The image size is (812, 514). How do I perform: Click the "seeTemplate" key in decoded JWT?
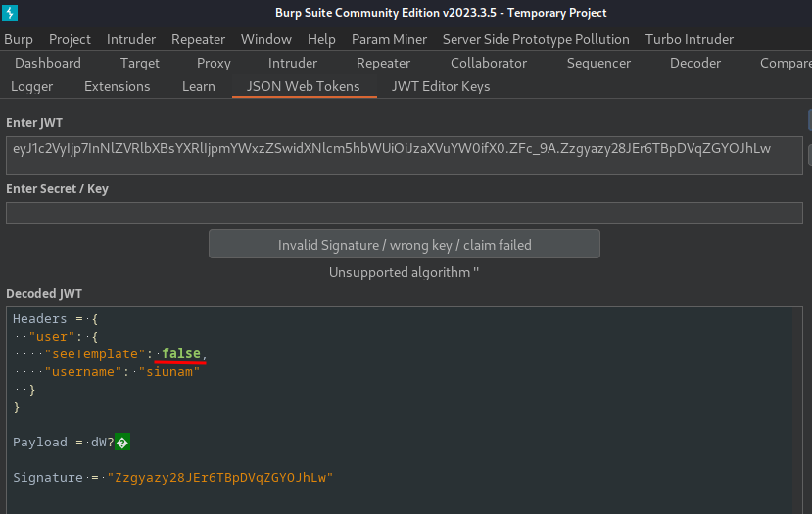click(x=95, y=354)
